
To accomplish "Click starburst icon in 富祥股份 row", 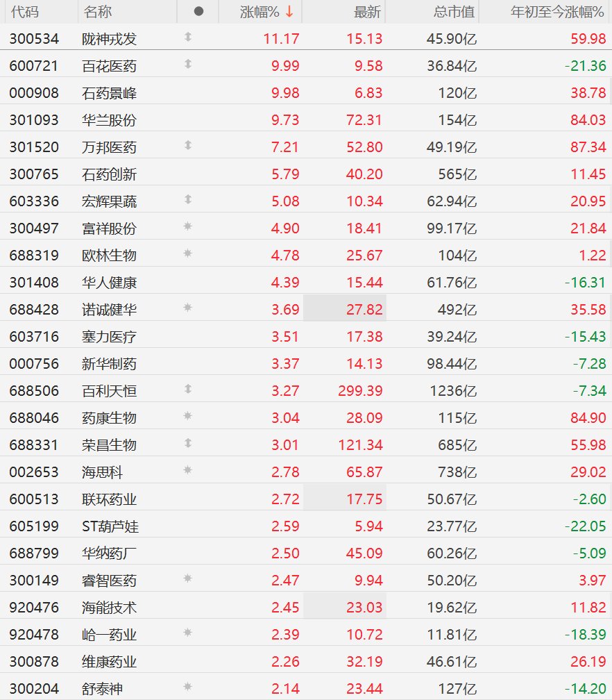I will tap(188, 226).
